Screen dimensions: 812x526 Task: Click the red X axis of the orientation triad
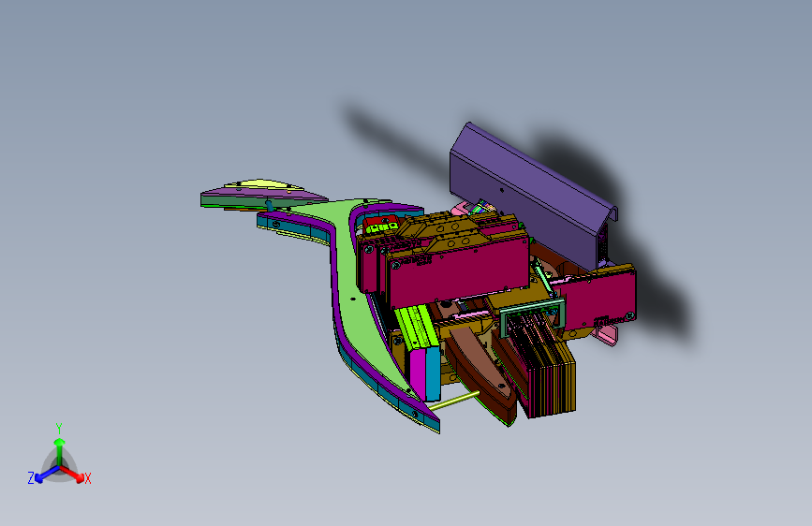click(75, 475)
